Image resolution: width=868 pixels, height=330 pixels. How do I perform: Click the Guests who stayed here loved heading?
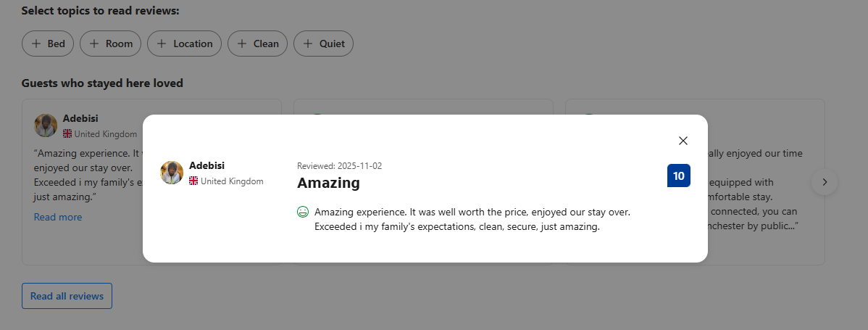pyautogui.click(x=102, y=83)
